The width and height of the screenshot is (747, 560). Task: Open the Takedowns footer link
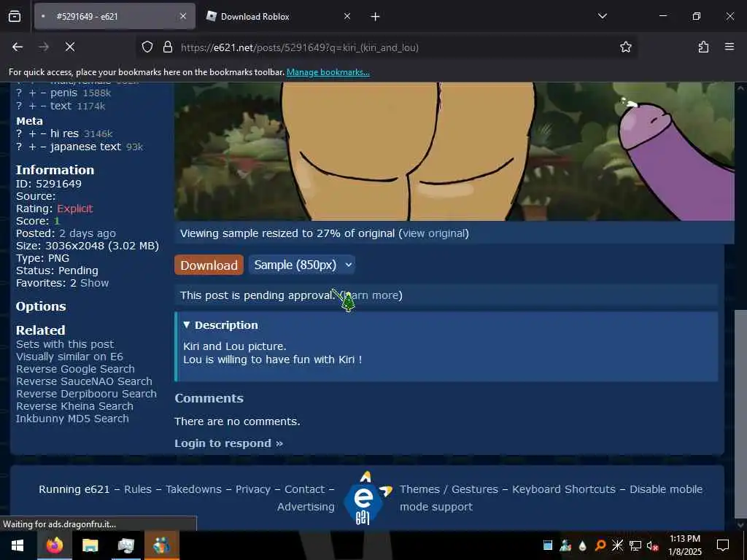193,489
